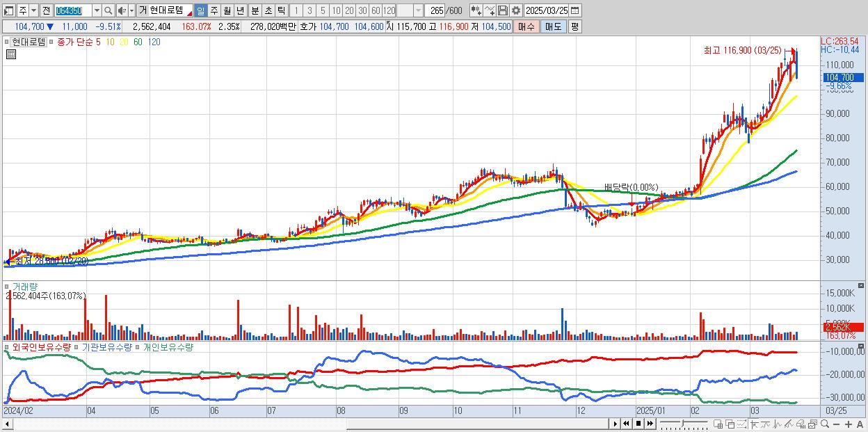Image resolution: width=868 pixels, height=432 pixels.
Task: Click the 평 button next to 매도
Action: [574, 26]
